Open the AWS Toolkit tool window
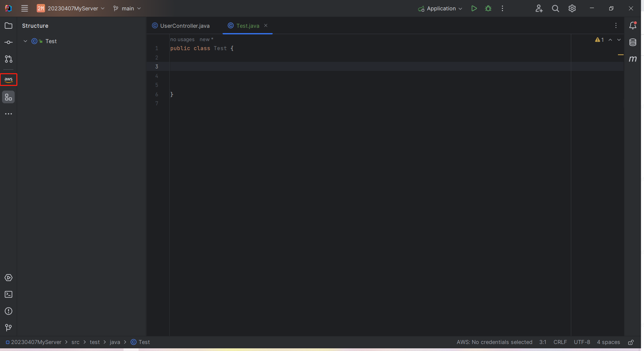This screenshot has height=351, width=644. point(8,80)
